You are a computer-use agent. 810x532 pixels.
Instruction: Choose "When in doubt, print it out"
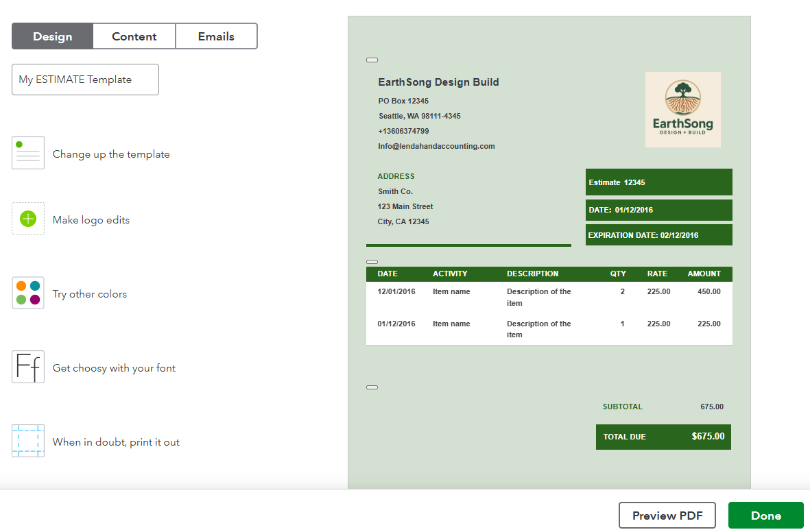click(116, 442)
